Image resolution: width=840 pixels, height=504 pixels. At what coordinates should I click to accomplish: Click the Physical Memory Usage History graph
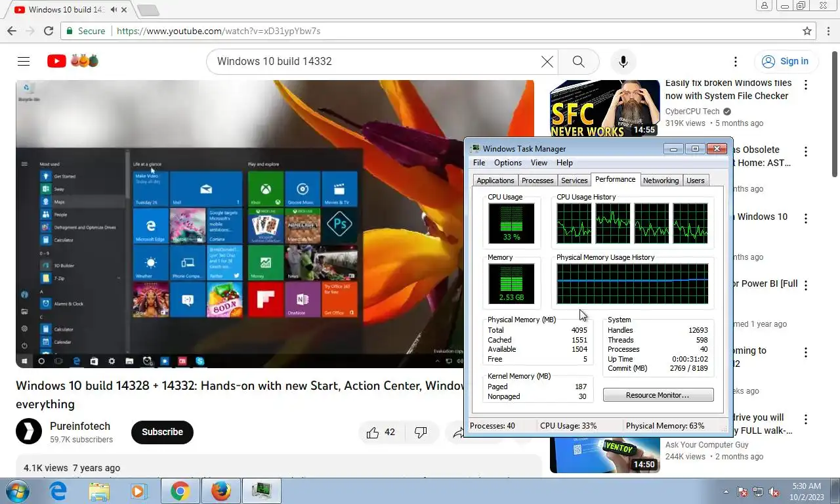click(633, 283)
